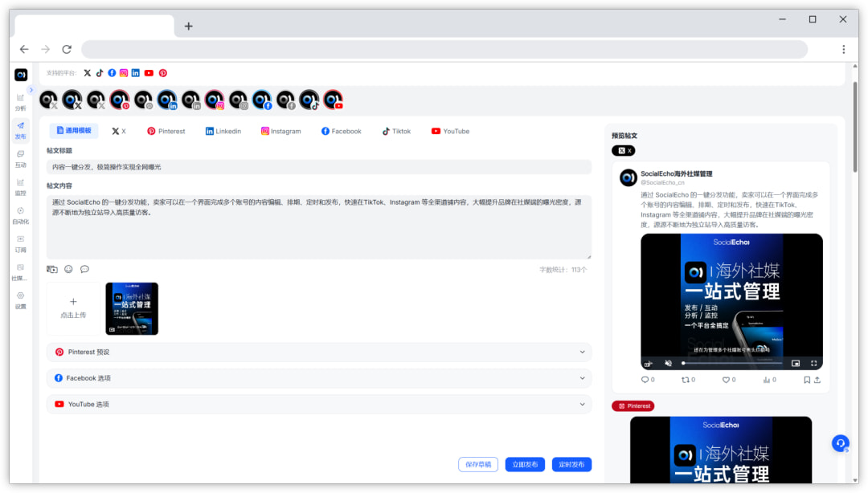Toggle the grayed-out LinkedIn account avatar

pyautogui.click(x=191, y=100)
